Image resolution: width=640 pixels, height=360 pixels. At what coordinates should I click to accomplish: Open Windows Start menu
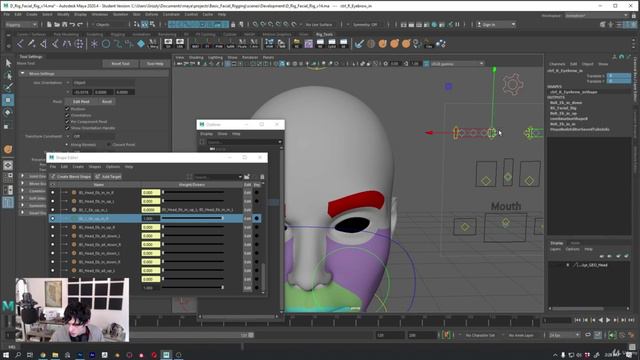click(6, 355)
